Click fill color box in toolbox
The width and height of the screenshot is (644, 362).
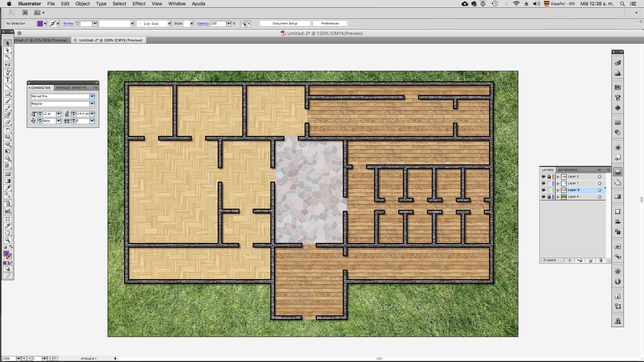click(6, 254)
